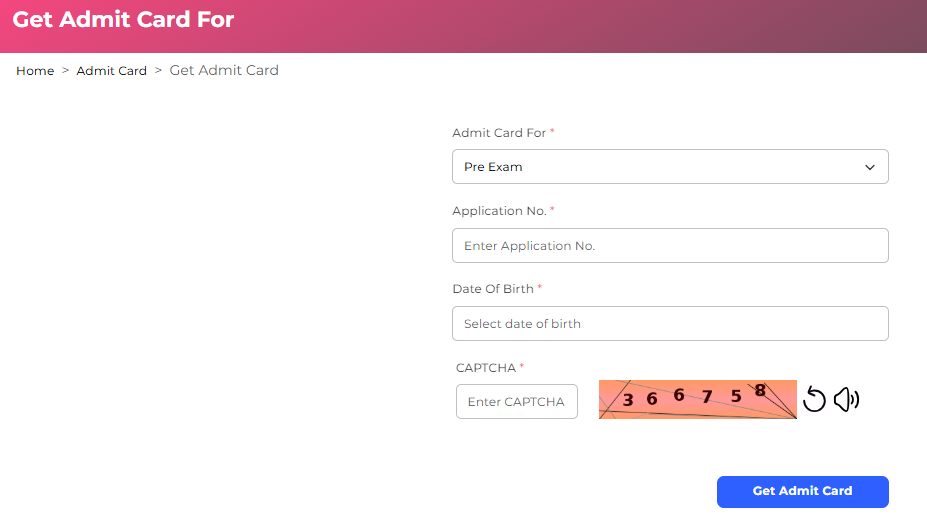Click the Get Admit Card For page heading
Image resolution: width=927 pixels, height=530 pixels.
[x=123, y=20]
